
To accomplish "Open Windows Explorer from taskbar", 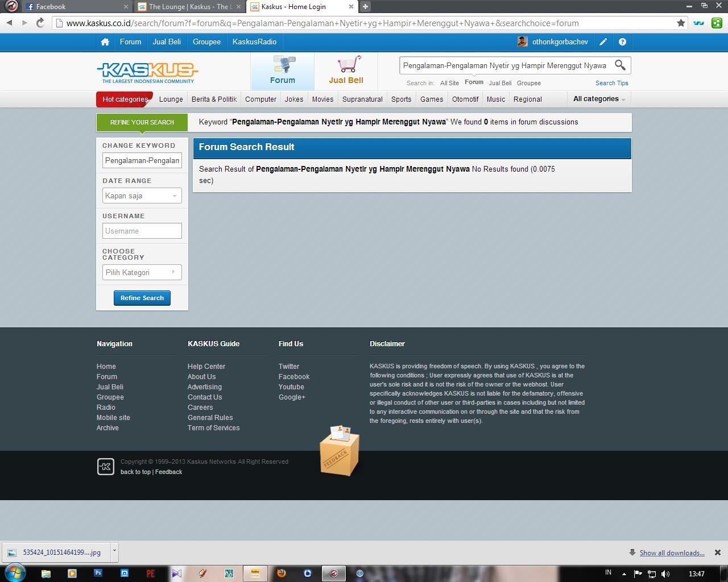I will tap(46, 573).
